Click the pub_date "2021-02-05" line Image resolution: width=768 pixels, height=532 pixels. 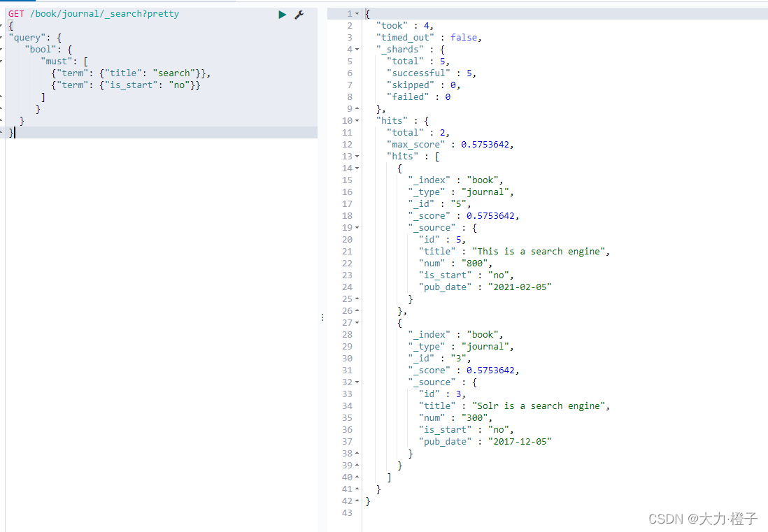(x=485, y=287)
